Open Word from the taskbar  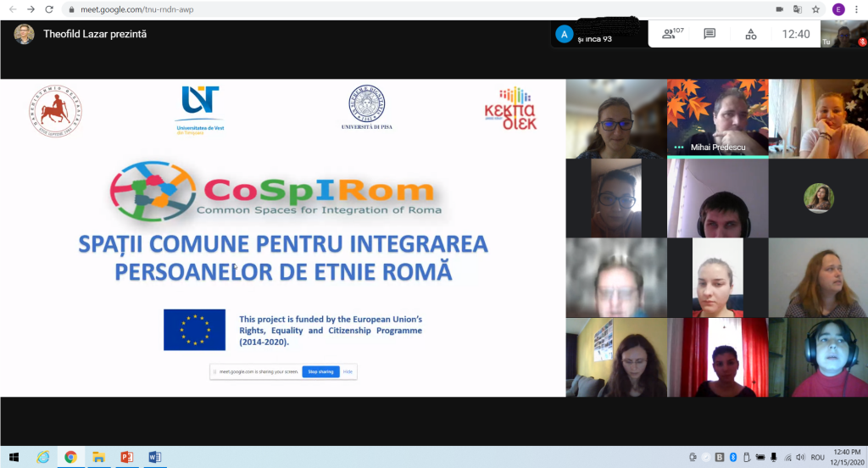(x=155, y=457)
